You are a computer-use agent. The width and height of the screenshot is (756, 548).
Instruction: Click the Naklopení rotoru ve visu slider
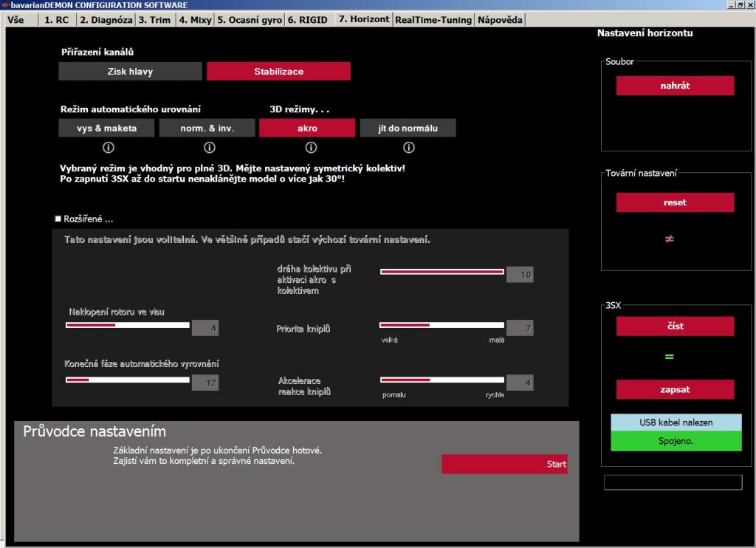[127, 324]
